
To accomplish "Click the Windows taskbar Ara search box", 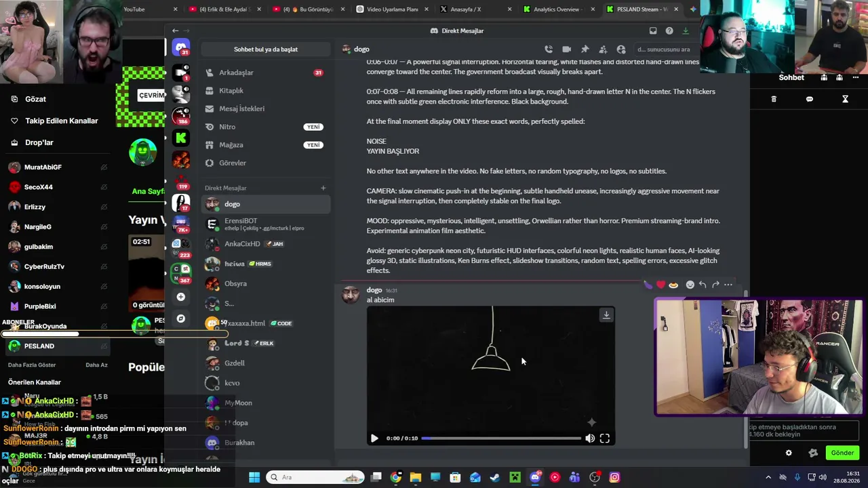I will pos(314,477).
